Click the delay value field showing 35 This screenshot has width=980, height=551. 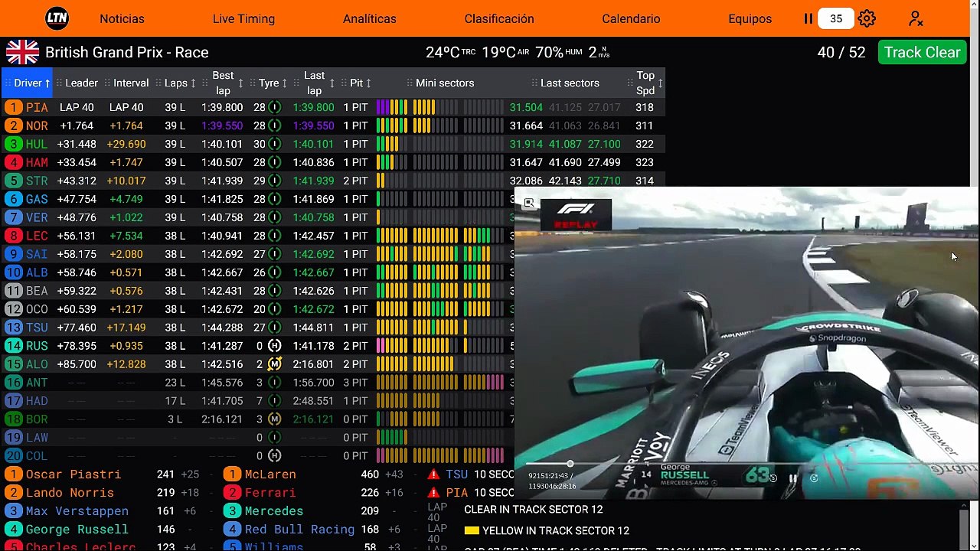click(836, 18)
